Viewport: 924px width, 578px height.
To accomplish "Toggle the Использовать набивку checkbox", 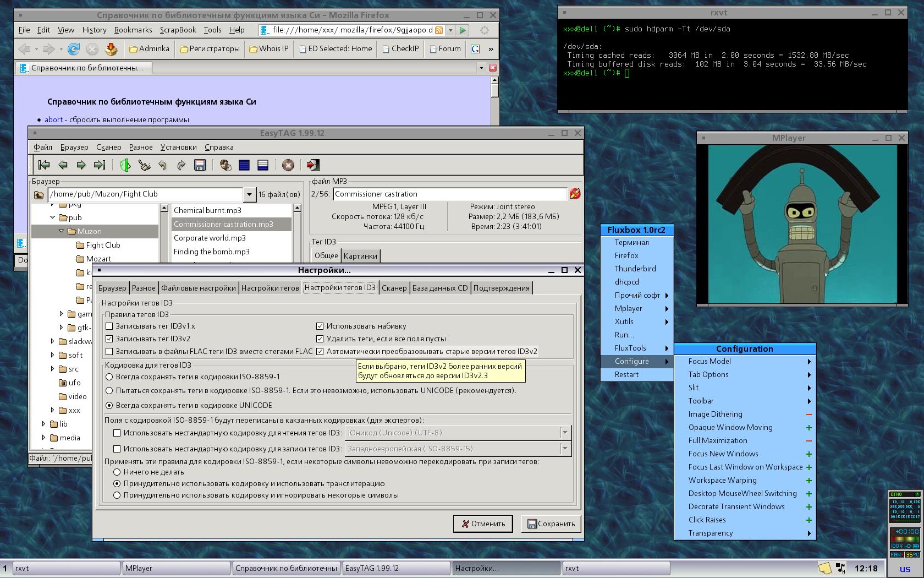I will 320,326.
